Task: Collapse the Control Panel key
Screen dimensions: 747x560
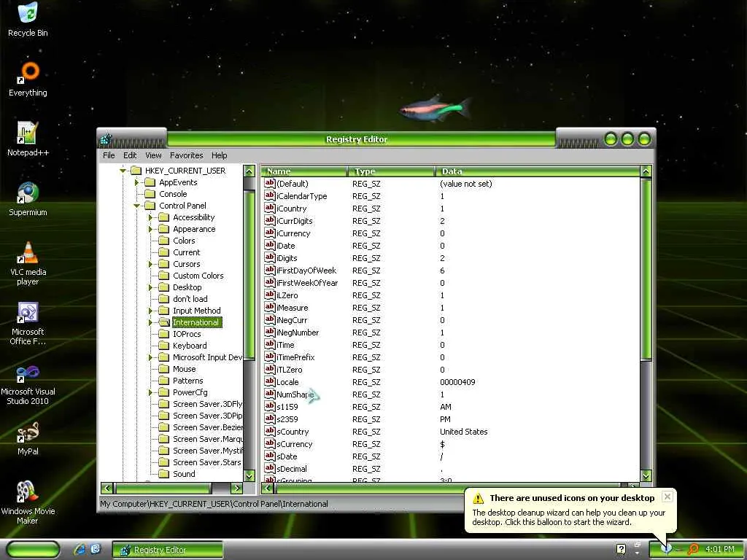Action: coord(136,206)
